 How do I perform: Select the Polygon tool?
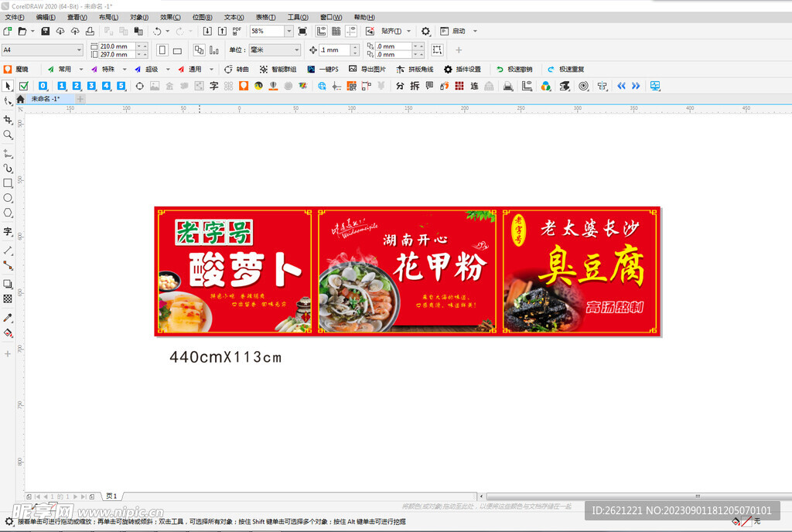coord(8,213)
